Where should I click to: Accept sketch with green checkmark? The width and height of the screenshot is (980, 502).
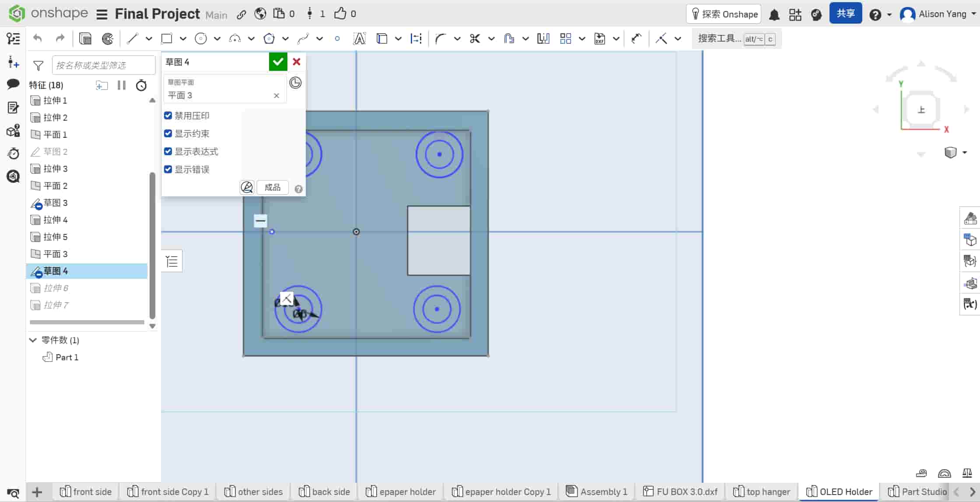[278, 62]
